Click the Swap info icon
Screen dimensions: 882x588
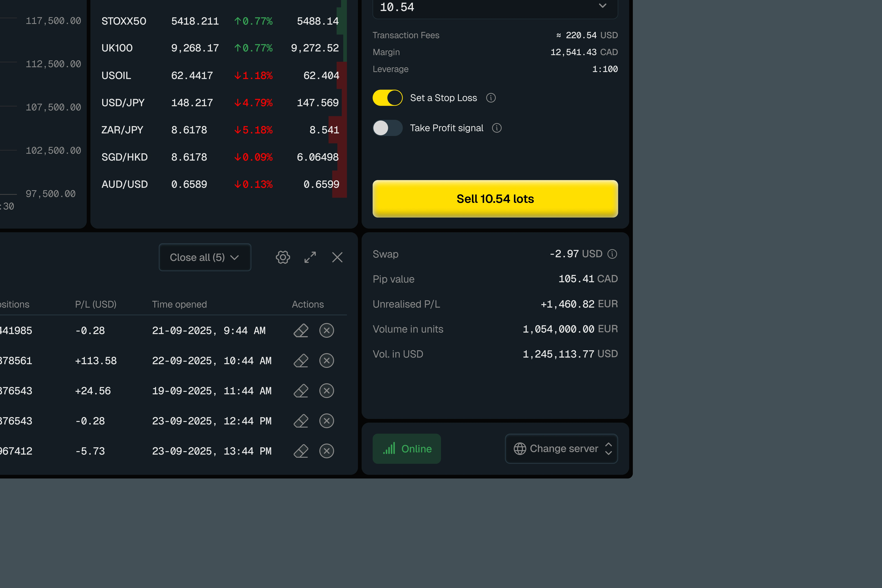pos(612,254)
